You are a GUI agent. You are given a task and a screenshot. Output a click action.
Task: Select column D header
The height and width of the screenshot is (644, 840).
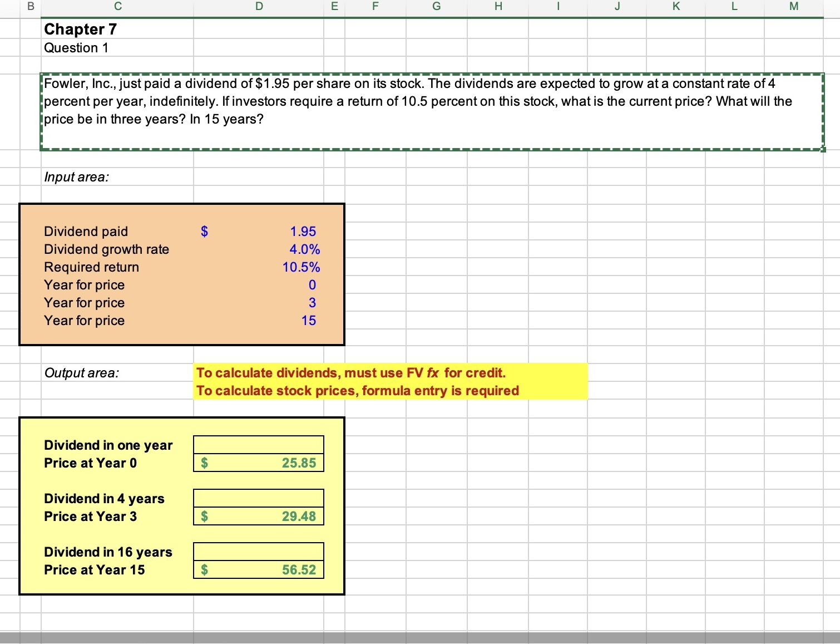pos(259,7)
